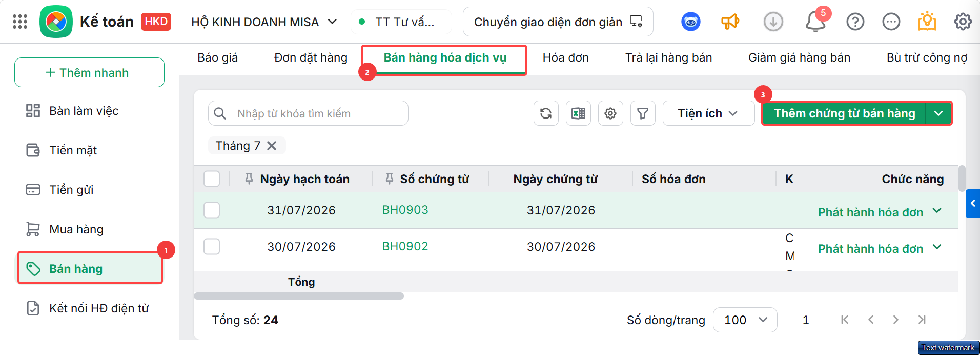Click the help question mark icon

pyautogui.click(x=855, y=22)
